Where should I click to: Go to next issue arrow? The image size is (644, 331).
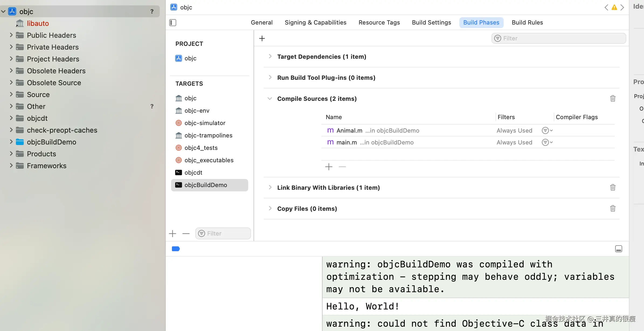pyautogui.click(x=622, y=7)
